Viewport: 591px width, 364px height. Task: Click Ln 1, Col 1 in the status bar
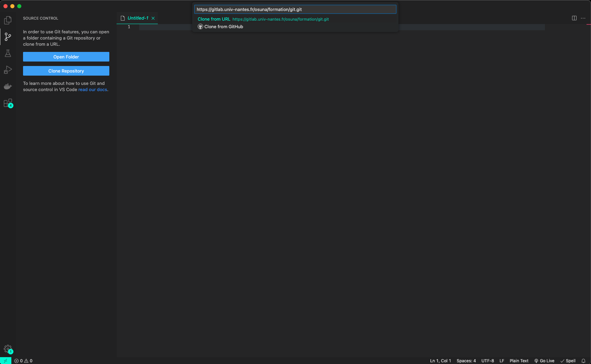click(440, 361)
